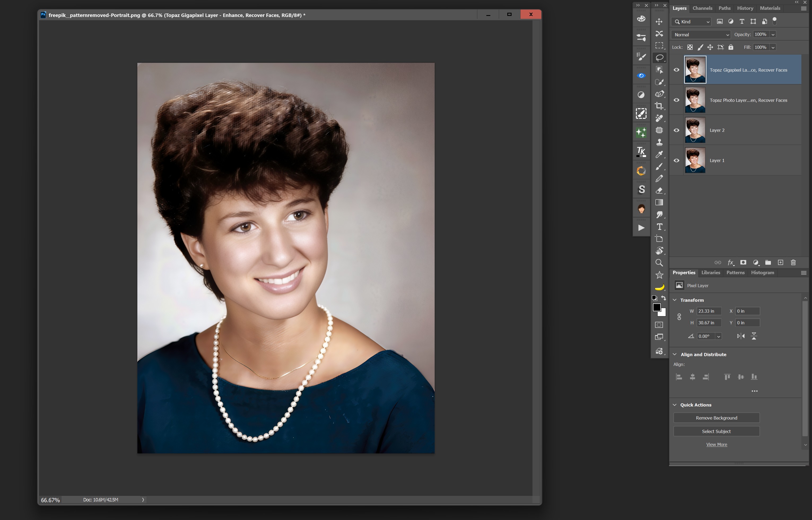Select the Crop tool
Viewport: 812px width, 520px height.
[x=659, y=106]
